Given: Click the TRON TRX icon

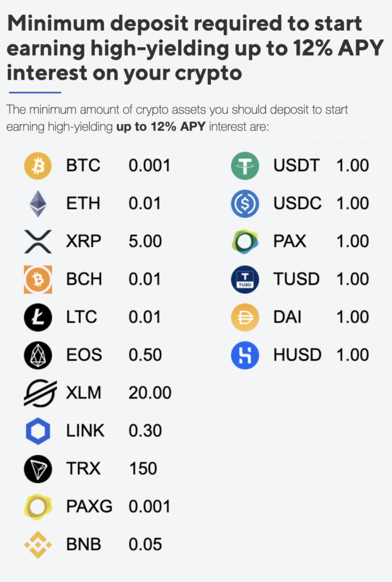Looking at the screenshot, I should tap(38, 469).
